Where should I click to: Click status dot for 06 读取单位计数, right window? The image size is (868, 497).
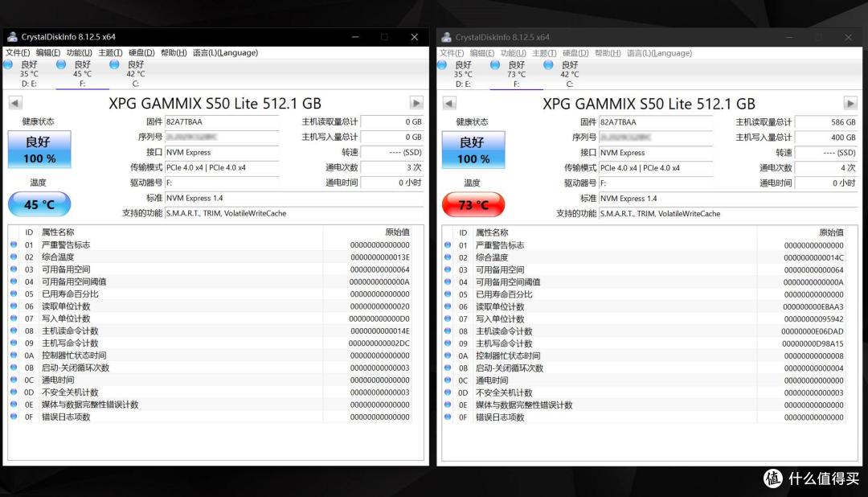(448, 306)
